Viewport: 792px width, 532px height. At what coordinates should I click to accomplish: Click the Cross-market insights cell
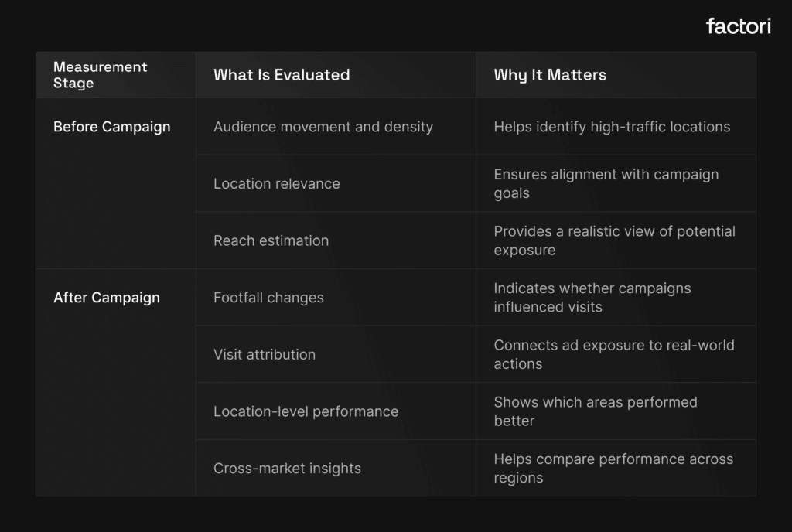click(287, 469)
